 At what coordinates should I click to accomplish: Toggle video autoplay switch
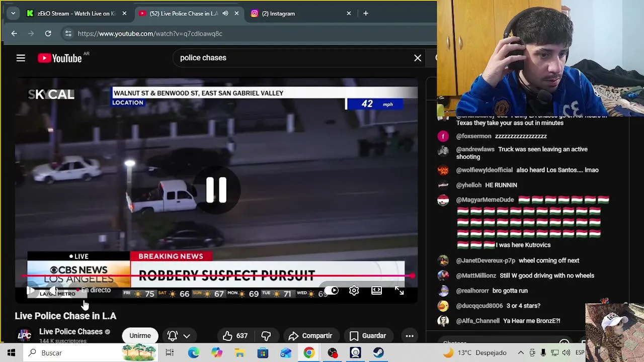[x=332, y=291]
